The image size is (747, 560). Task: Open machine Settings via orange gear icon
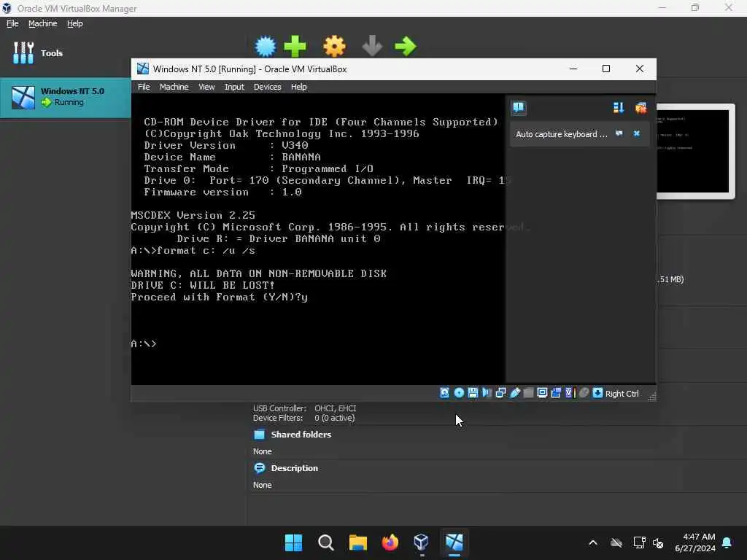point(334,46)
